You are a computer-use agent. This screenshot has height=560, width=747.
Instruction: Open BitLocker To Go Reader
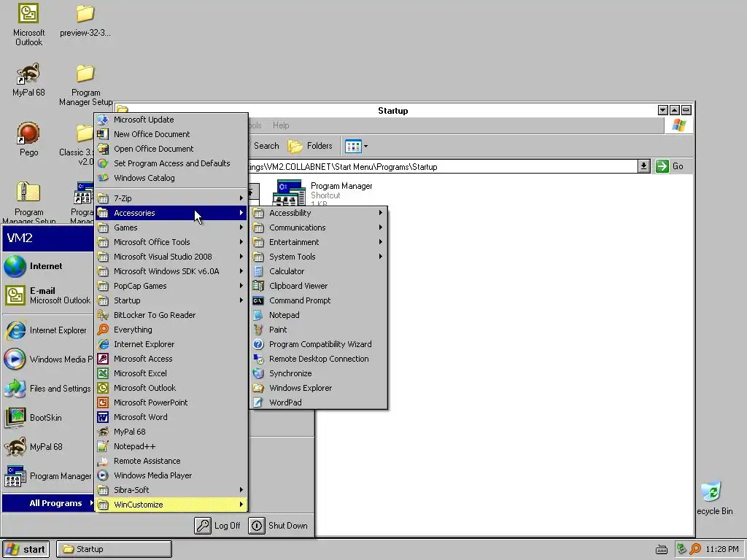click(x=171, y=315)
